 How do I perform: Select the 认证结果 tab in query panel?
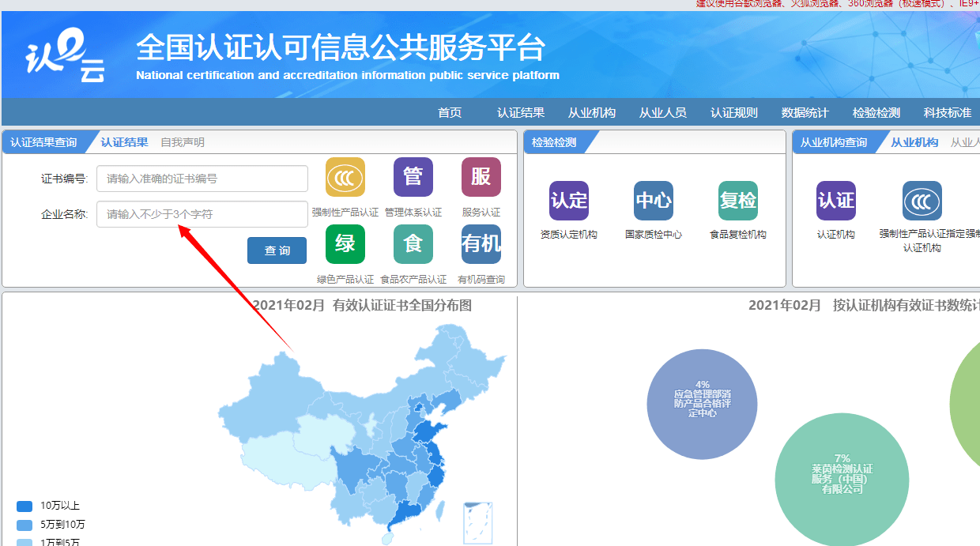(124, 142)
